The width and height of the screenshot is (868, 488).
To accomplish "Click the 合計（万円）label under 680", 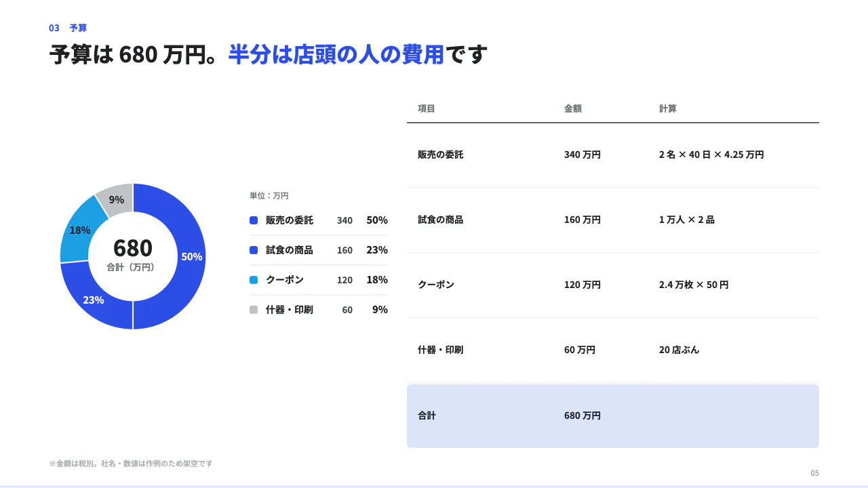I will click(x=133, y=268).
